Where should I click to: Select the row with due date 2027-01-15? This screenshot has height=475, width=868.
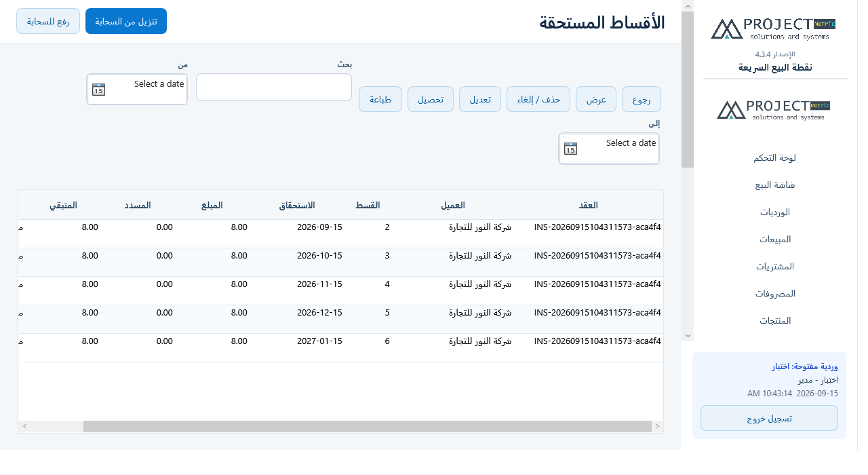tap(340, 347)
